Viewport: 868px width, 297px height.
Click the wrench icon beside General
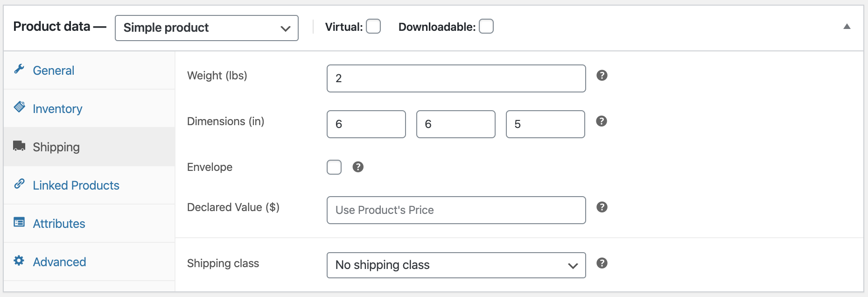19,69
